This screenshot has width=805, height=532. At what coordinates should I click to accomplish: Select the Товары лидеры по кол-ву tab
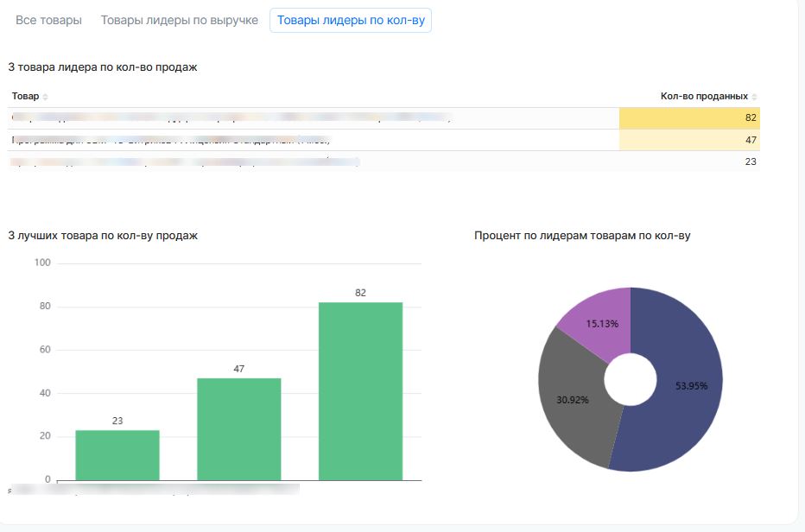[x=351, y=20]
